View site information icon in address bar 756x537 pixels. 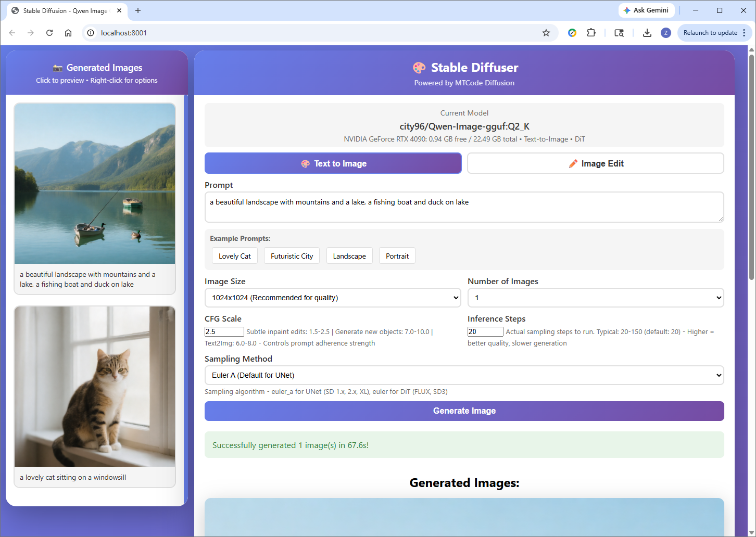[x=91, y=33]
